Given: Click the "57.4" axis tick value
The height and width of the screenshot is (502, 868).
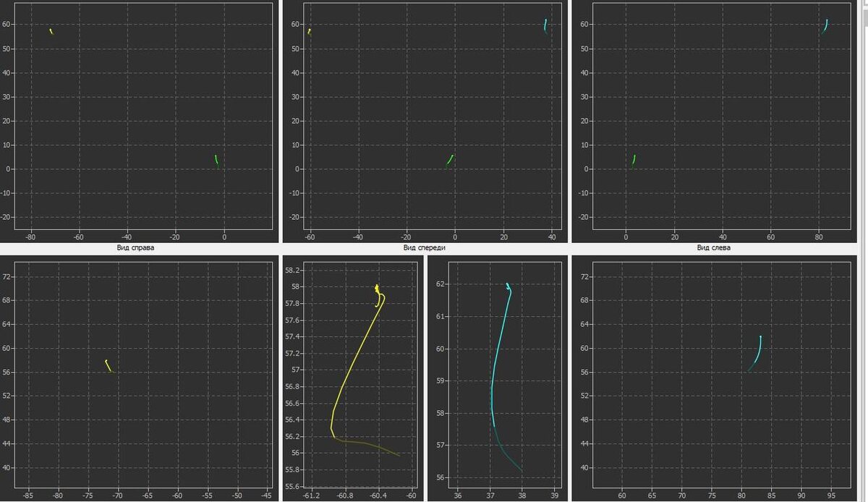Looking at the screenshot, I should tap(293, 337).
